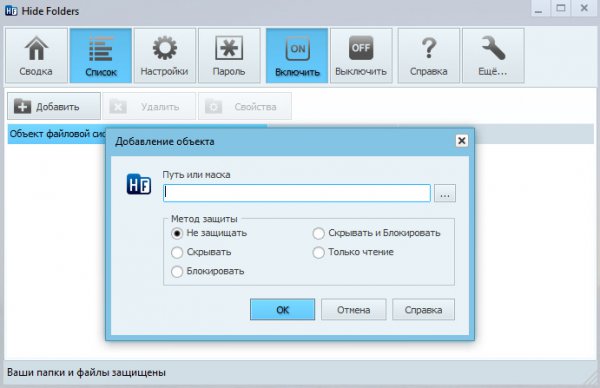Click the Добавить add folder button
This screenshot has width=600, height=388.
click(54, 106)
